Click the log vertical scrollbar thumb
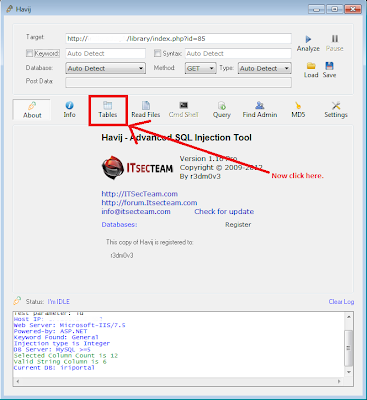 pos(349,348)
